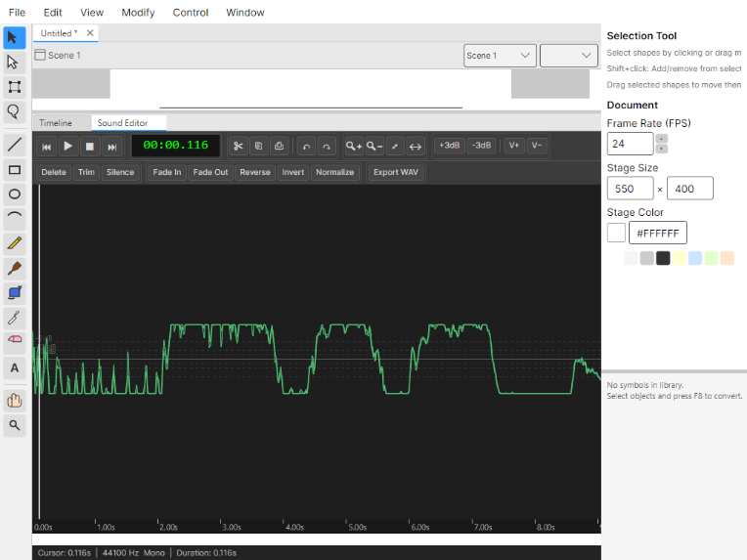Click the Export WAV button
Image resolution: width=747 pixels, height=560 pixels.
point(395,172)
